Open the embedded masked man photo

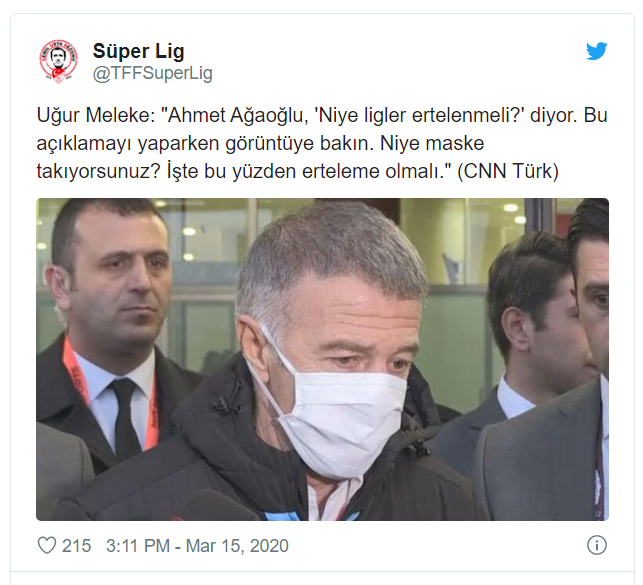click(x=322, y=359)
